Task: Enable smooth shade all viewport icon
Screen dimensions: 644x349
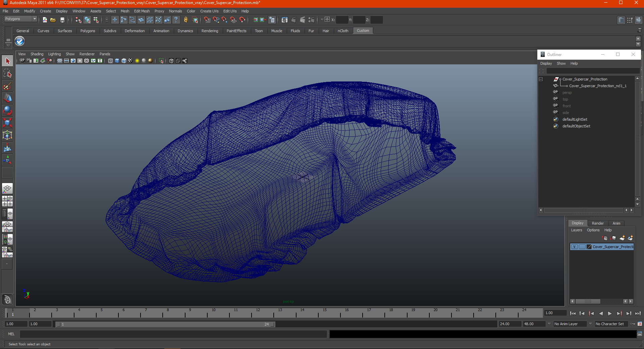Action: pos(117,61)
